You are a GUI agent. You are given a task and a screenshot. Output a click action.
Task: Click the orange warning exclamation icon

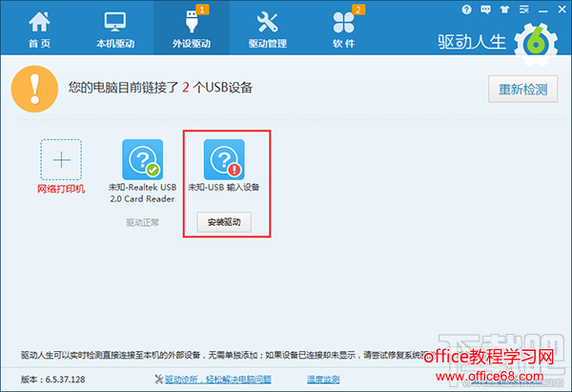34,89
